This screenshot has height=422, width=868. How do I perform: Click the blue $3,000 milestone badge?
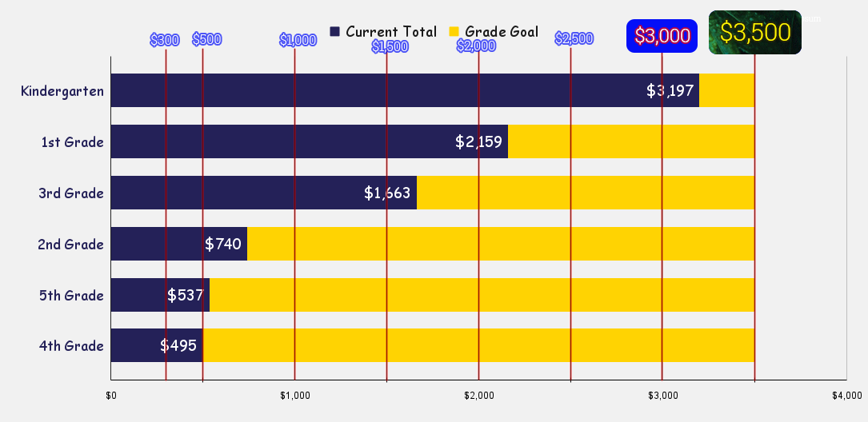point(662,35)
